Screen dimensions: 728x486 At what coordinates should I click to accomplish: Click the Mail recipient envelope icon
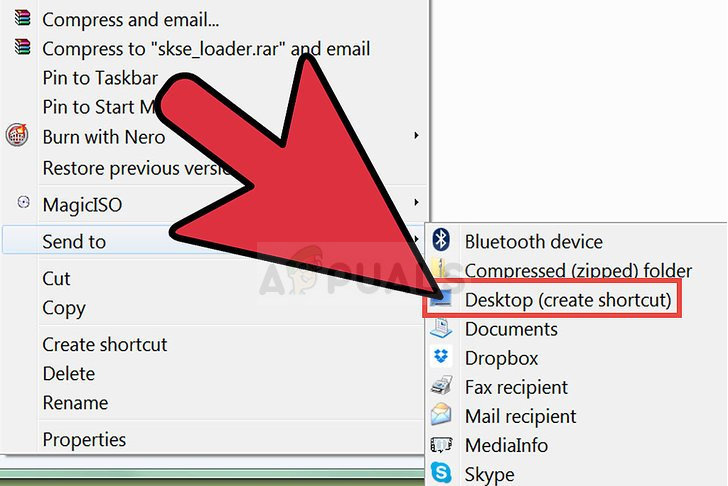click(x=441, y=415)
